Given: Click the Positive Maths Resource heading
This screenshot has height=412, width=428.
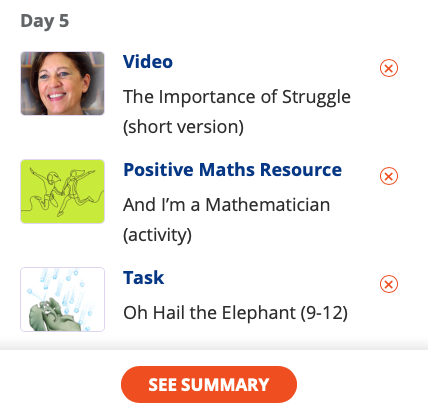Looking at the screenshot, I should coord(232,170).
